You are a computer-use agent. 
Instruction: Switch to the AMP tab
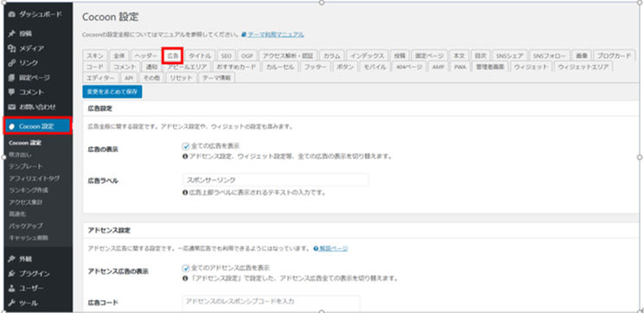(x=437, y=67)
